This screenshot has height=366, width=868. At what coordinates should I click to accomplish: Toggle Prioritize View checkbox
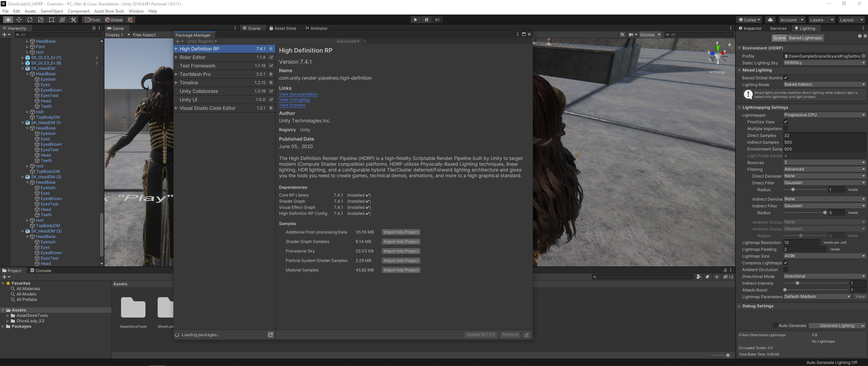pos(786,122)
